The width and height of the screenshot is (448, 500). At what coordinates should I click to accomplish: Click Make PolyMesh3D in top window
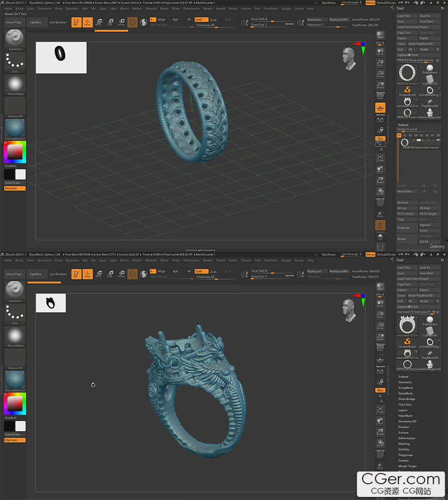424,44
